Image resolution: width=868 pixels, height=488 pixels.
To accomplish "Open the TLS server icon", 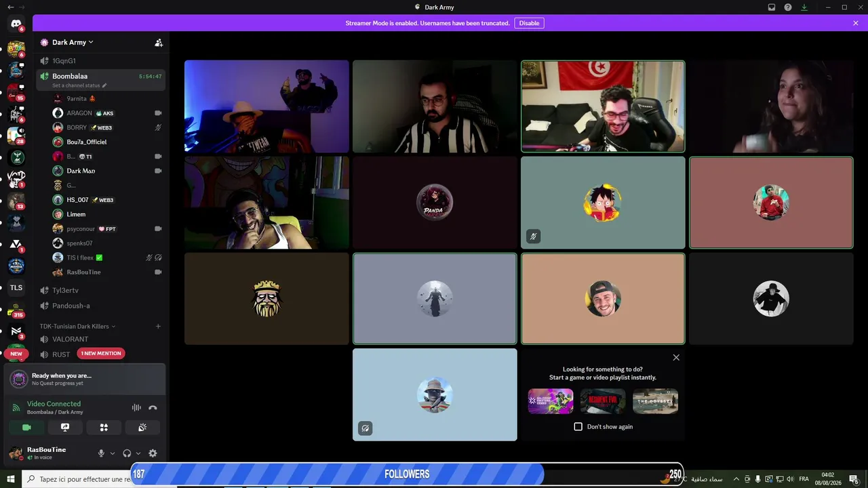I will 16,287.
